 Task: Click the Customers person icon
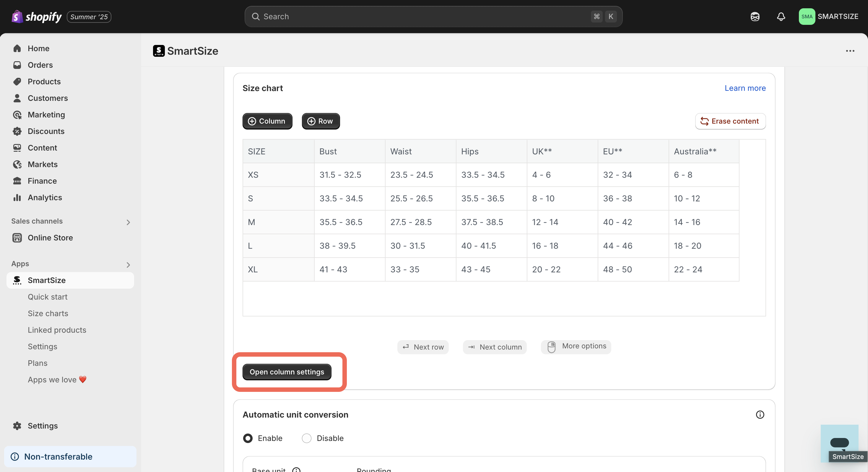coord(17,98)
